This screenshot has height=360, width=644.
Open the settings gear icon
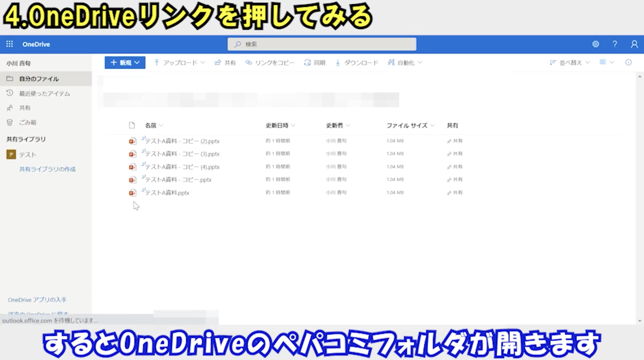click(x=595, y=44)
